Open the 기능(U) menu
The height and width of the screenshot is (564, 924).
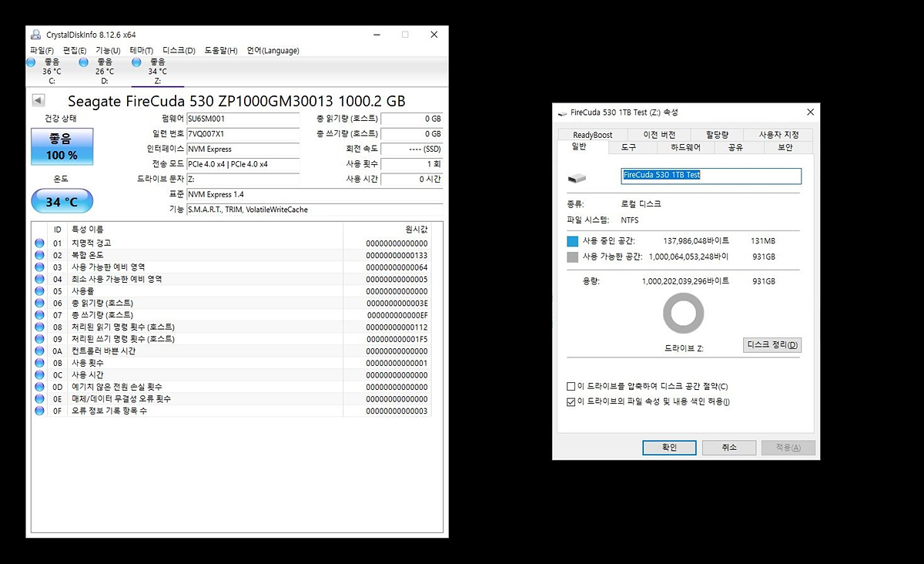(108, 51)
